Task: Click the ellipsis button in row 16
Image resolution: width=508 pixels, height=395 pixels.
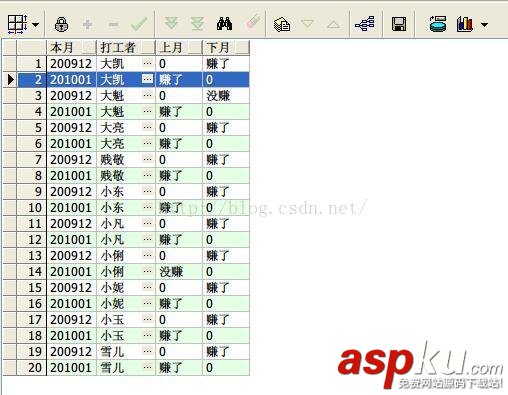Action: pos(147,303)
